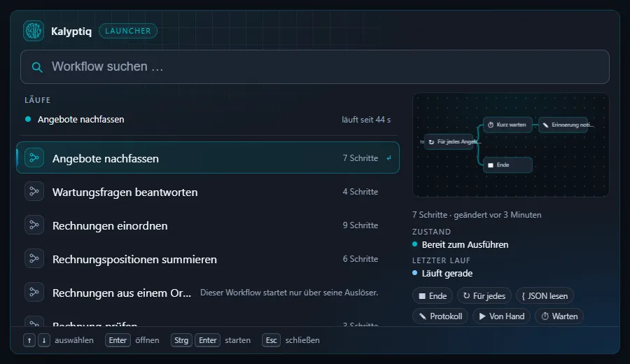Click the LAUNCHER badge
This screenshot has width=630, height=364.
tap(128, 31)
